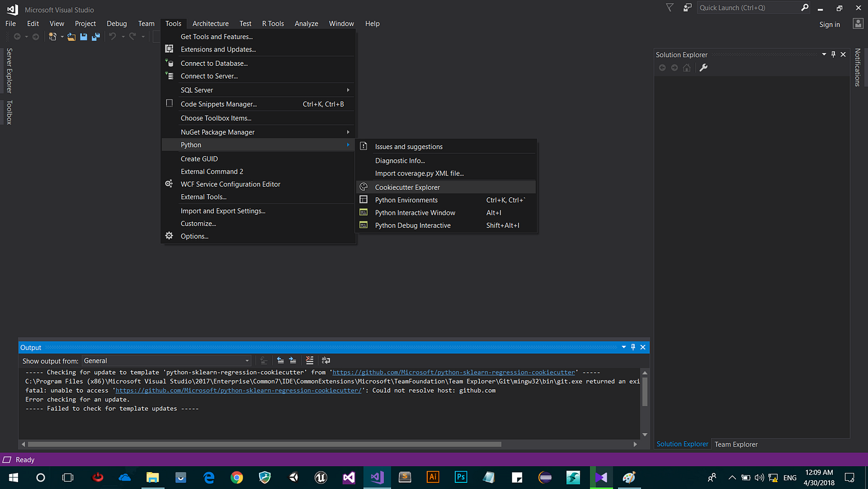Open the New Project dropdown arrow

click(x=62, y=37)
